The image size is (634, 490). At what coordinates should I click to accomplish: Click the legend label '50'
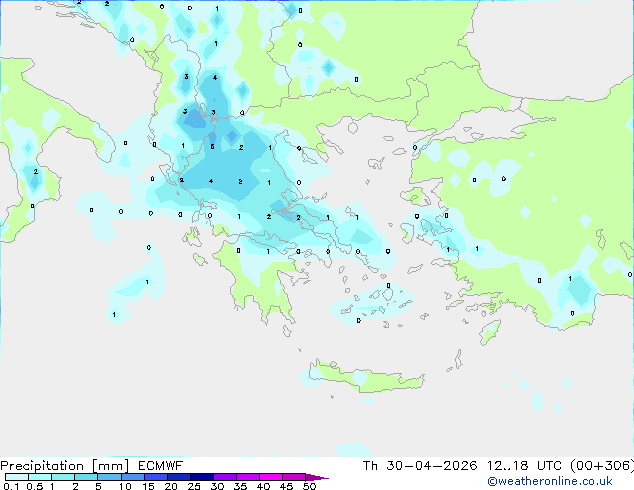pos(309,486)
